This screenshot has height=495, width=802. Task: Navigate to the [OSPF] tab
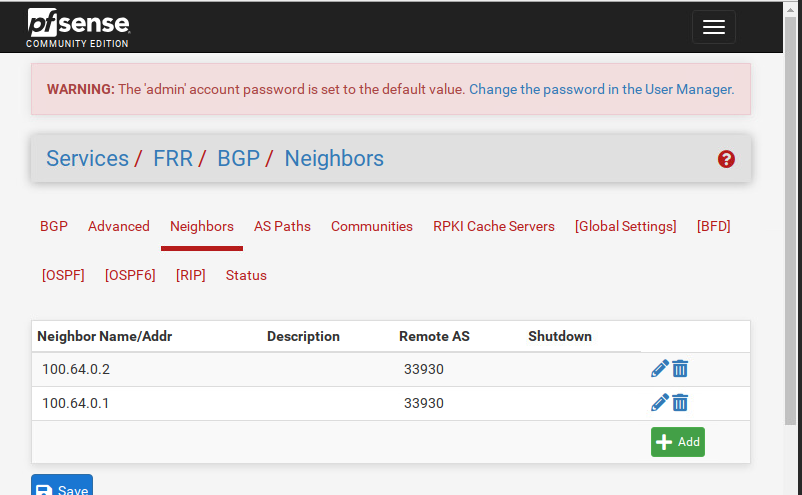[x=63, y=275]
